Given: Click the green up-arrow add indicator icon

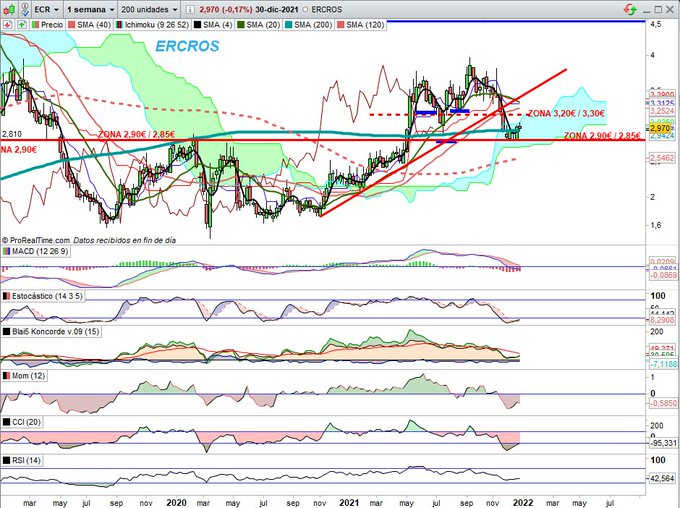Looking at the screenshot, I should pos(22,25).
